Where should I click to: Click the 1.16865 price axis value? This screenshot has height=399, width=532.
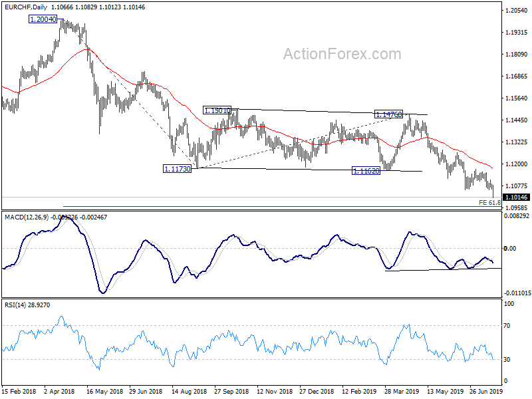[x=517, y=76]
